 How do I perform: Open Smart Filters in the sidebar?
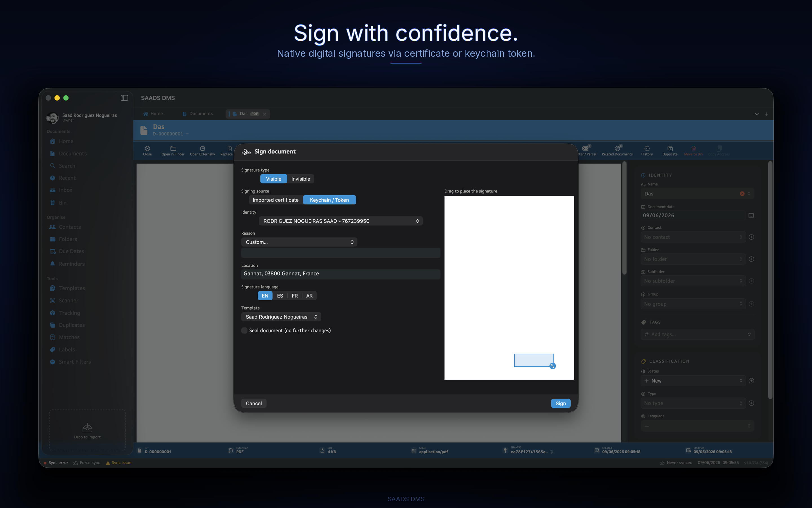point(70,362)
